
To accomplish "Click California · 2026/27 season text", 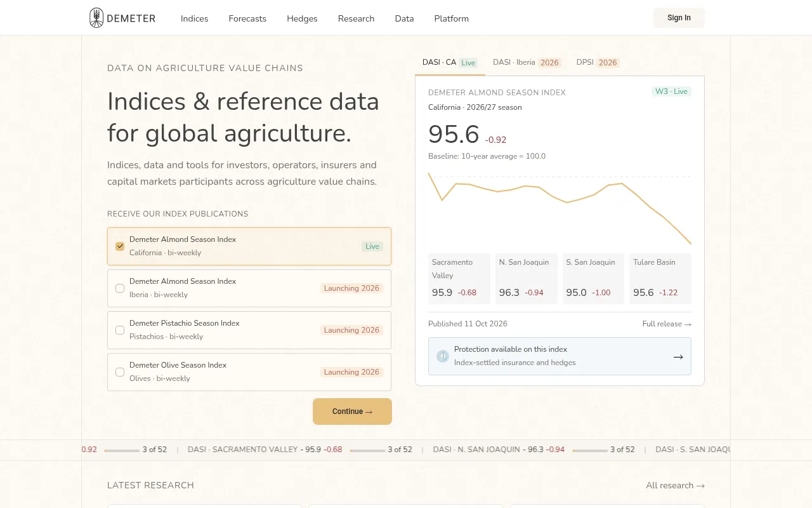I will tap(475, 107).
